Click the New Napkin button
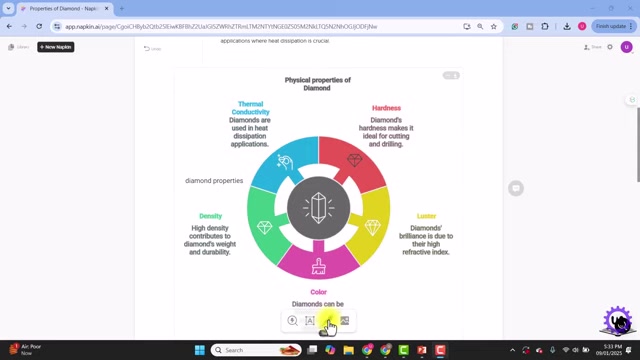The width and height of the screenshot is (640, 360). (x=56, y=47)
